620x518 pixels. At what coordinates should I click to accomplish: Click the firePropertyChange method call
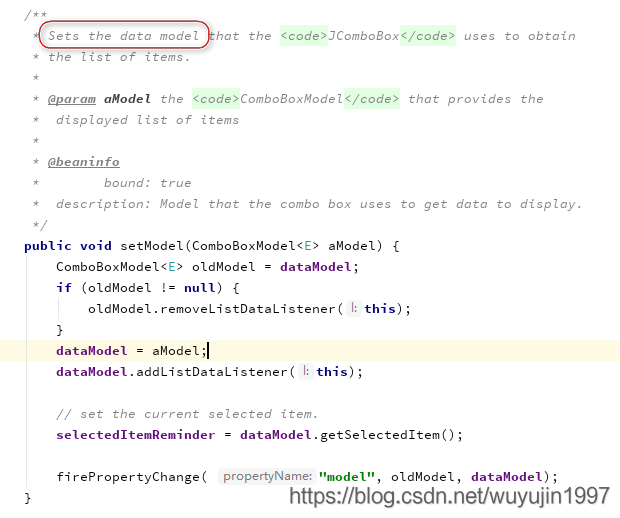coord(128,477)
